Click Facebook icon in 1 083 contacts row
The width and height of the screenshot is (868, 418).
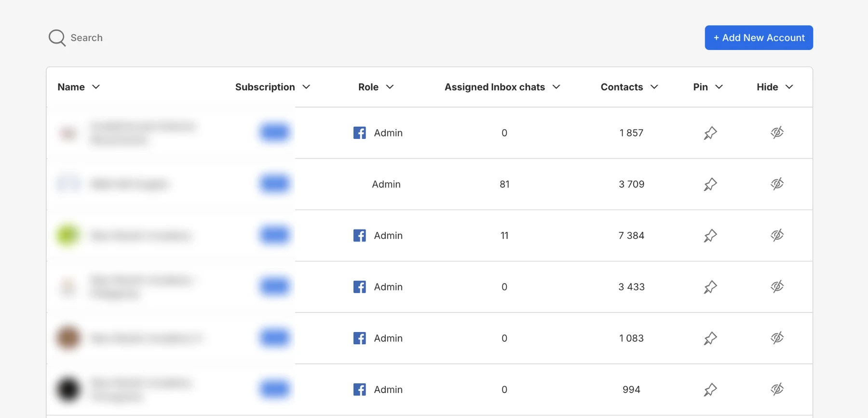tap(359, 338)
